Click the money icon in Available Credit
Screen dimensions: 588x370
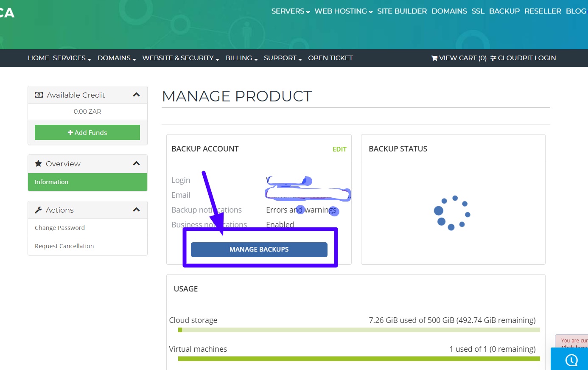point(39,95)
